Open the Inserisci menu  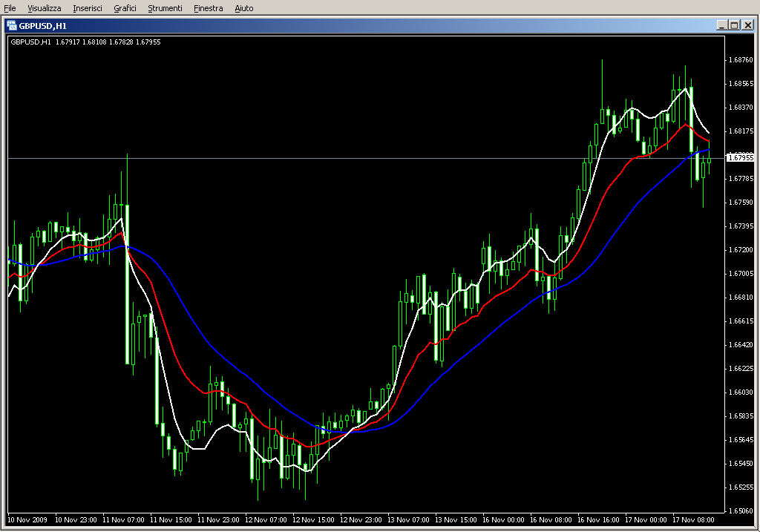tap(88, 8)
